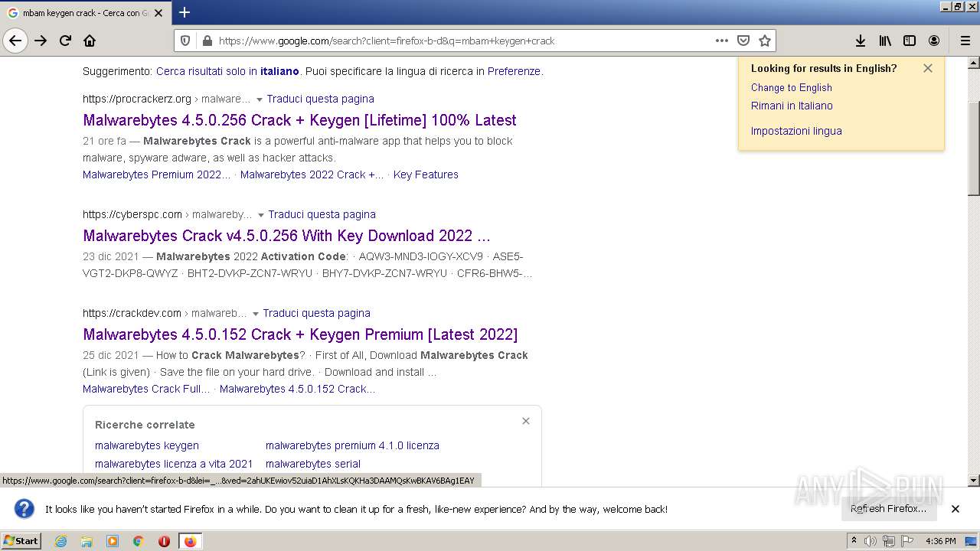Open the Firefox hamburger menu
This screenshot has height=551, width=980.
click(x=965, y=41)
